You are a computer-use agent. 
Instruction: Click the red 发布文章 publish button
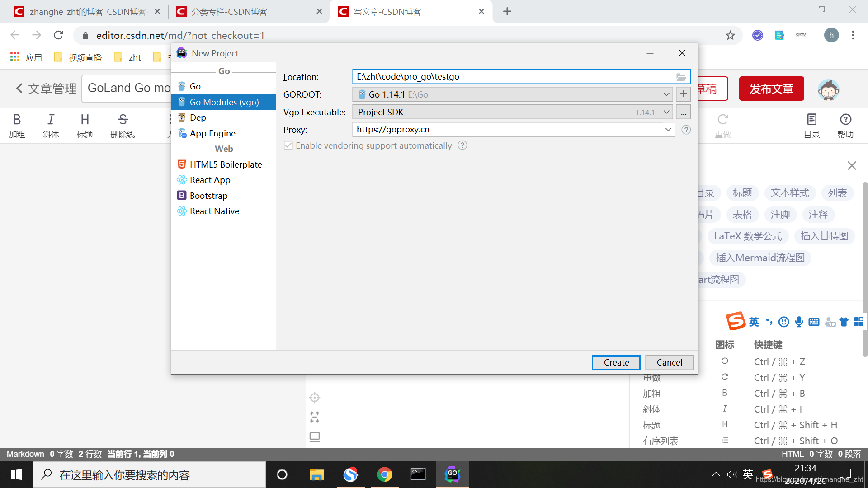click(771, 89)
